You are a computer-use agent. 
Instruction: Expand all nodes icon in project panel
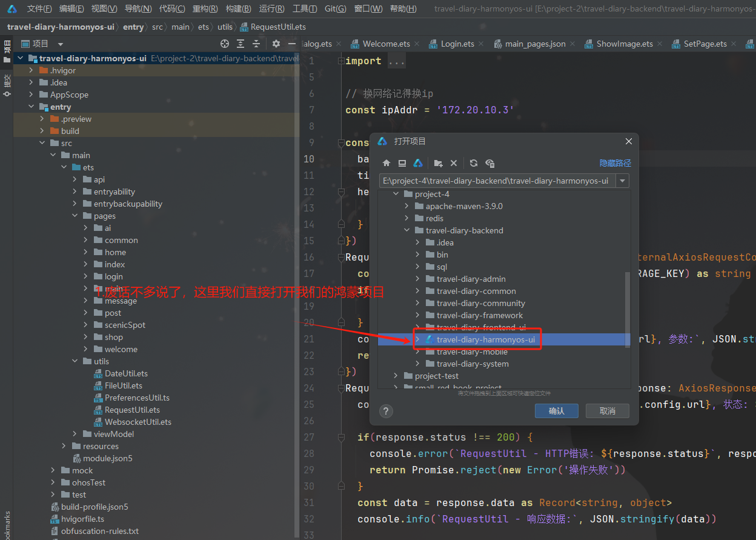coord(240,44)
